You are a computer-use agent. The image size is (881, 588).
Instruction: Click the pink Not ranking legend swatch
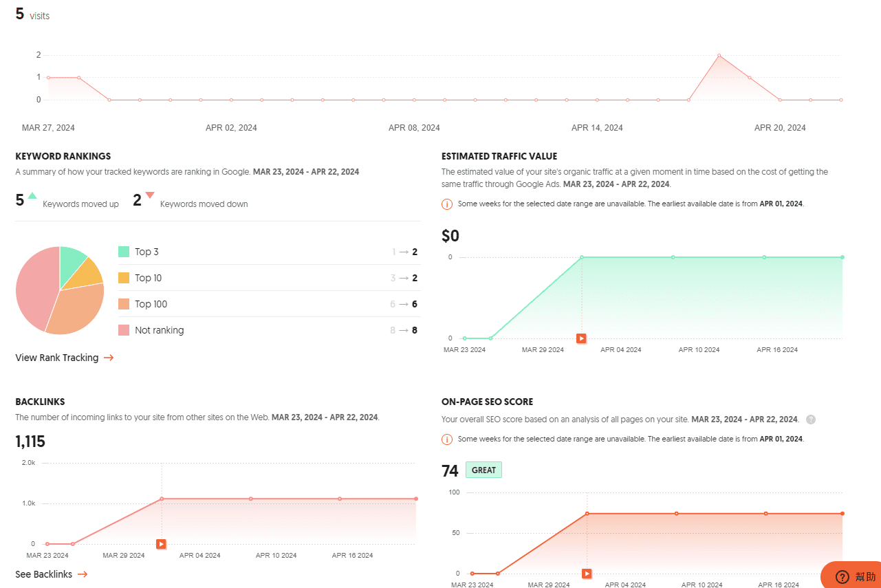pyautogui.click(x=124, y=330)
